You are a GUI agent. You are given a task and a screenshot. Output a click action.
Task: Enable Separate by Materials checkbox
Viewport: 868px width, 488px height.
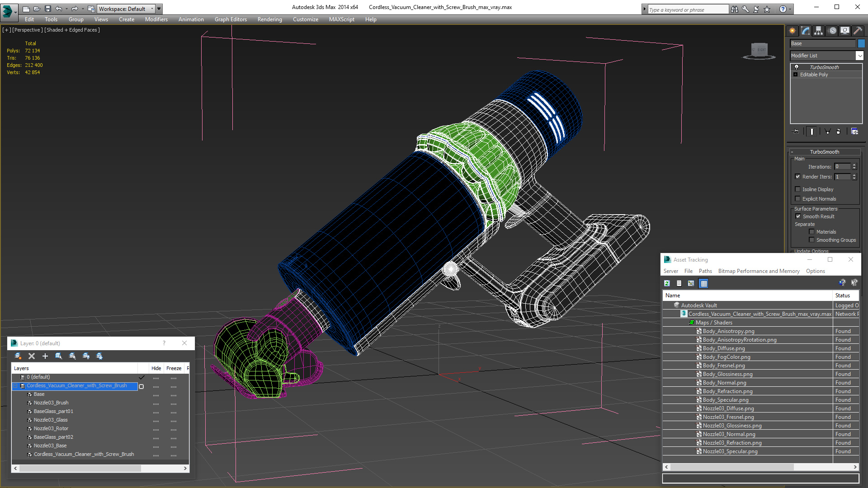[812, 232]
